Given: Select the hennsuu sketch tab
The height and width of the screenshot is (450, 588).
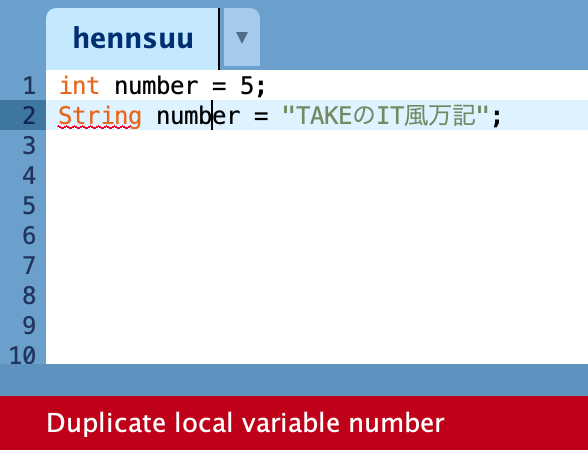Looking at the screenshot, I should 133,38.
